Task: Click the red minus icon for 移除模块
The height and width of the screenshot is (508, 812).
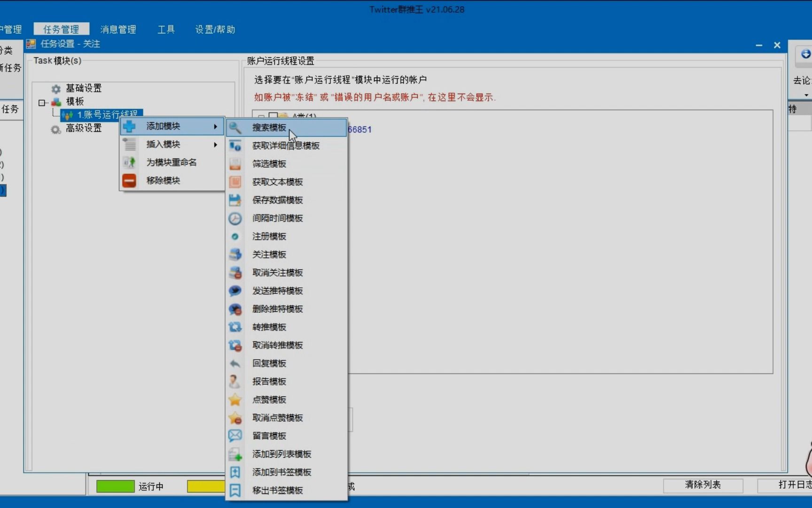Action: pos(129,181)
